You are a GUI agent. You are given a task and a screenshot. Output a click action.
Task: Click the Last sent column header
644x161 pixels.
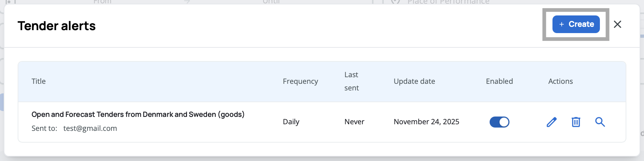[351, 81]
